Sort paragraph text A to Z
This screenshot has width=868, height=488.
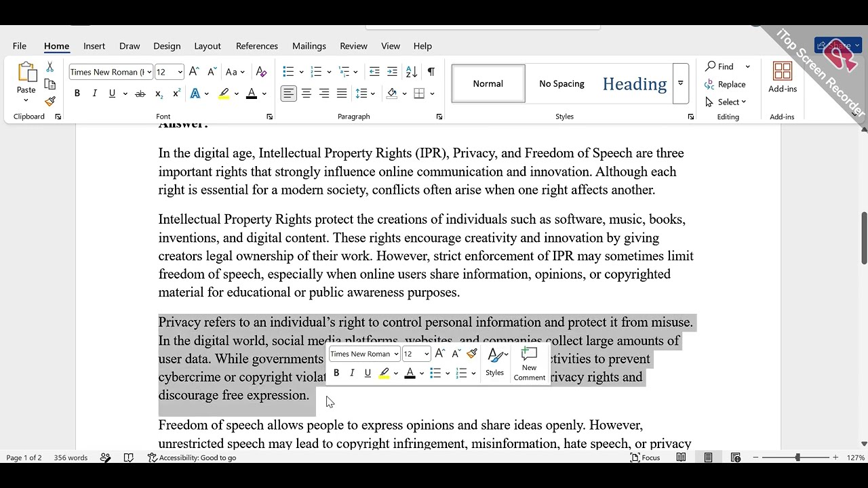[412, 72]
